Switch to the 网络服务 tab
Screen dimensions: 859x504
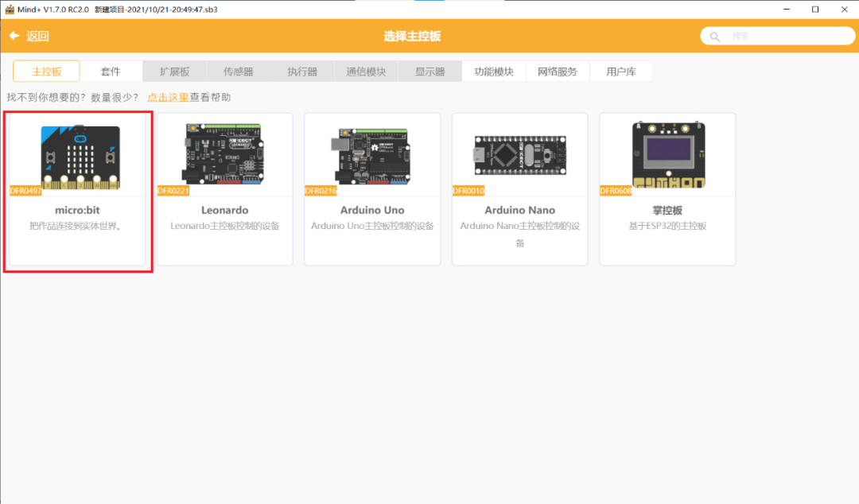557,72
